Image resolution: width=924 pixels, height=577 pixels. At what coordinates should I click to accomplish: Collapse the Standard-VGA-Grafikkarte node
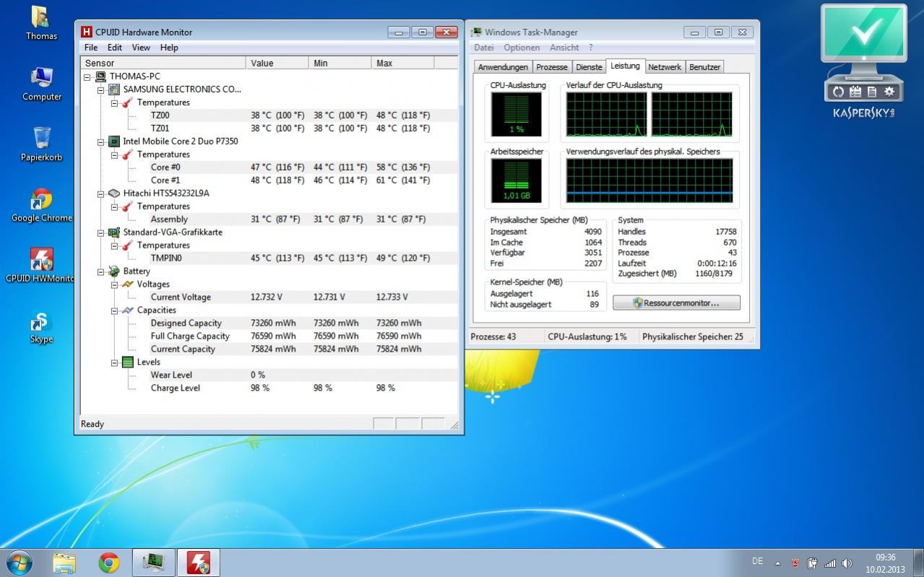(x=100, y=233)
